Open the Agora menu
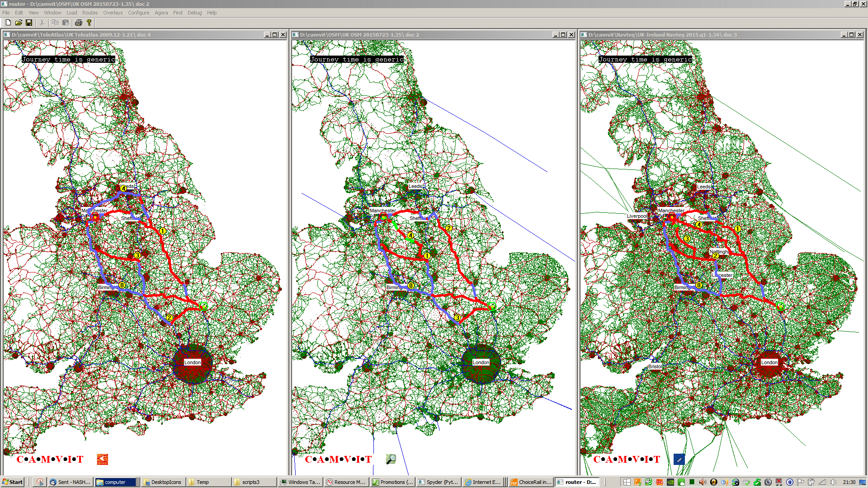Image resolution: width=868 pixels, height=488 pixels. point(161,13)
